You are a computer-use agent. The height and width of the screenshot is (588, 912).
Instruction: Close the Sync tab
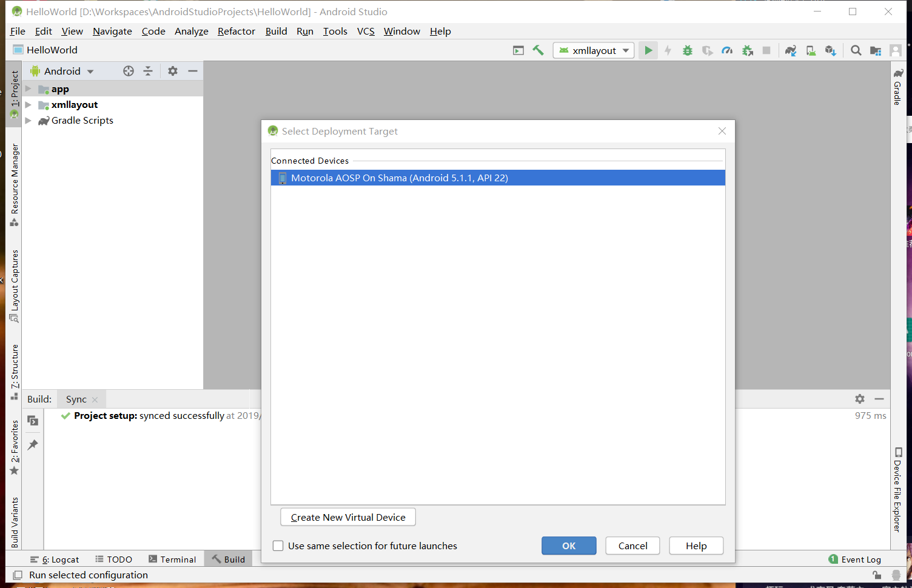click(x=95, y=399)
